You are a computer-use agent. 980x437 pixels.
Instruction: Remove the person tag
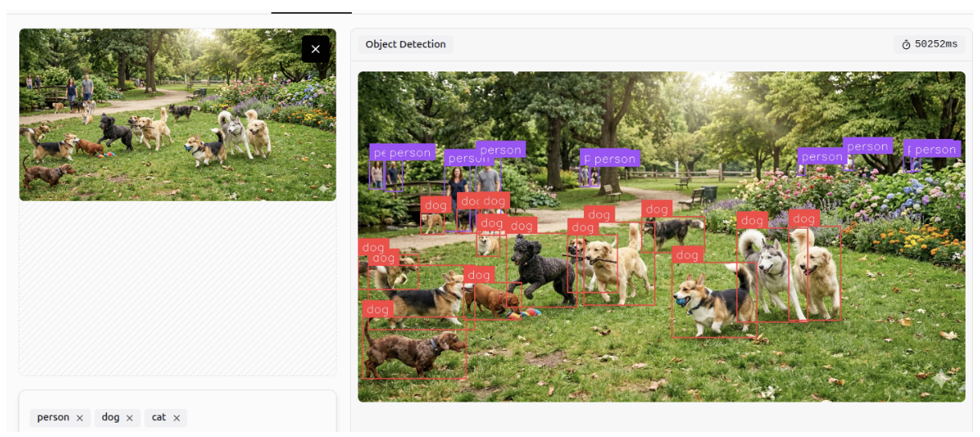pyautogui.click(x=80, y=418)
